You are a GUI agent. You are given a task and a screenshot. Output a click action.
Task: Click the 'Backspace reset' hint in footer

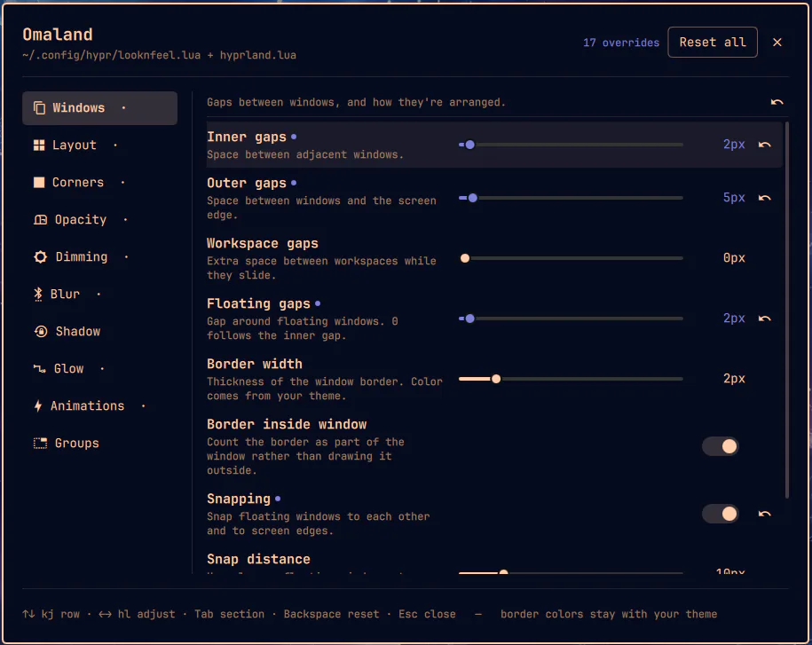coord(331,614)
